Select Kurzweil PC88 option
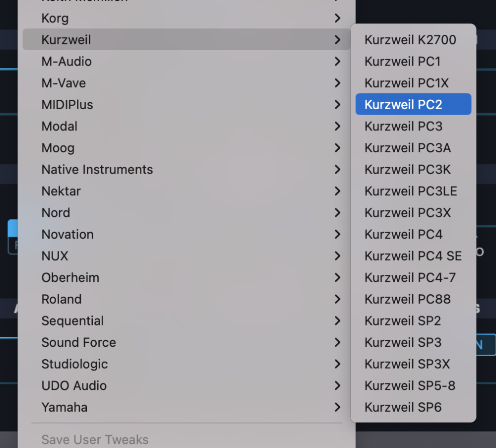496x448 pixels. click(407, 299)
